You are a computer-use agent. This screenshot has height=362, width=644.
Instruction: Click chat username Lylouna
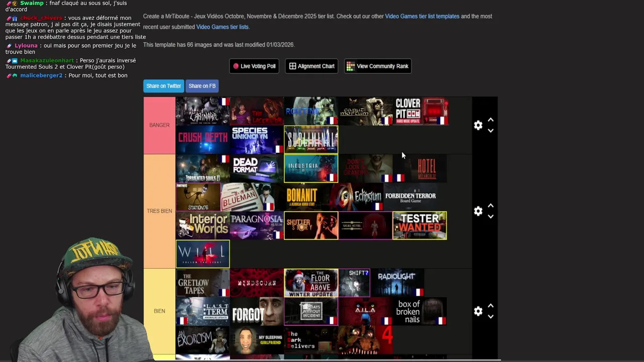coord(26,45)
